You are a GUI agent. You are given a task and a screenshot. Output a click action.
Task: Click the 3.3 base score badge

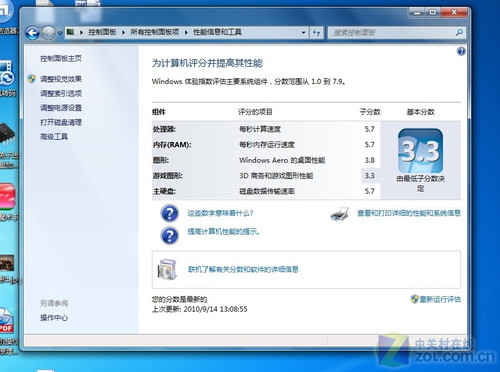(x=421, y=151)
